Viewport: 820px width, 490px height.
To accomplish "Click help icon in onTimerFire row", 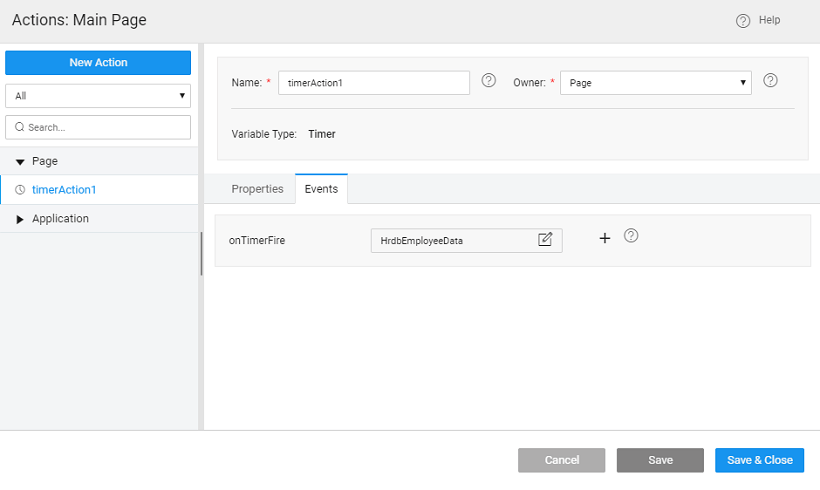I will [631, 237].
